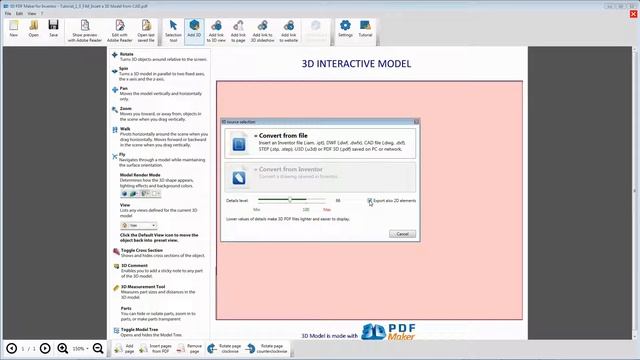Save the document with Save icon
Viewport: 640px width, 360px height.
(x=53, y=29)
